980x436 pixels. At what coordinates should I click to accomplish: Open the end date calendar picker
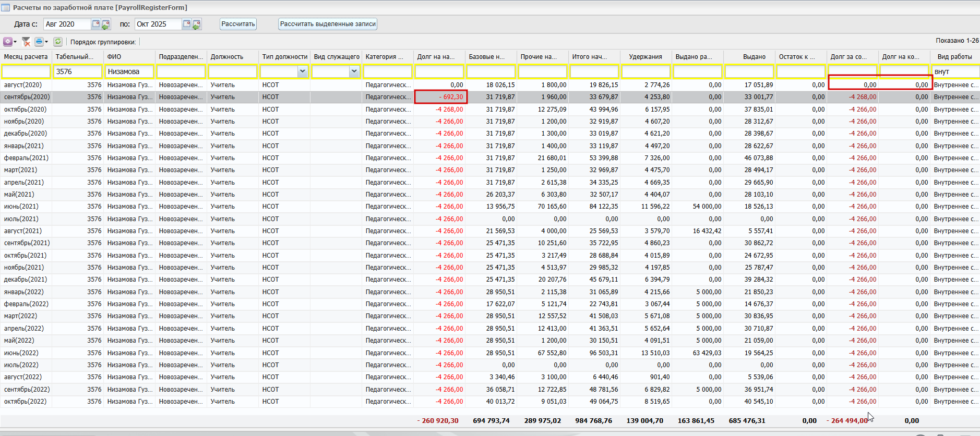187,24
